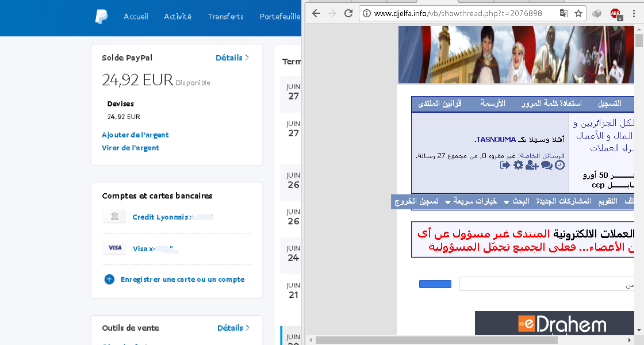The image size is (644, 345).
Task: Click the JUIN 21 activity date
Action: (293, 290)
